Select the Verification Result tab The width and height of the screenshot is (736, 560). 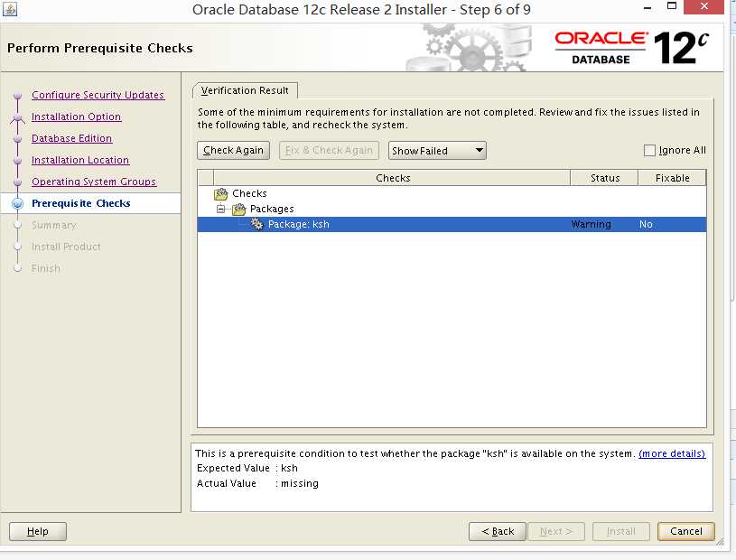pyautogui.click(x=245, y=90)
